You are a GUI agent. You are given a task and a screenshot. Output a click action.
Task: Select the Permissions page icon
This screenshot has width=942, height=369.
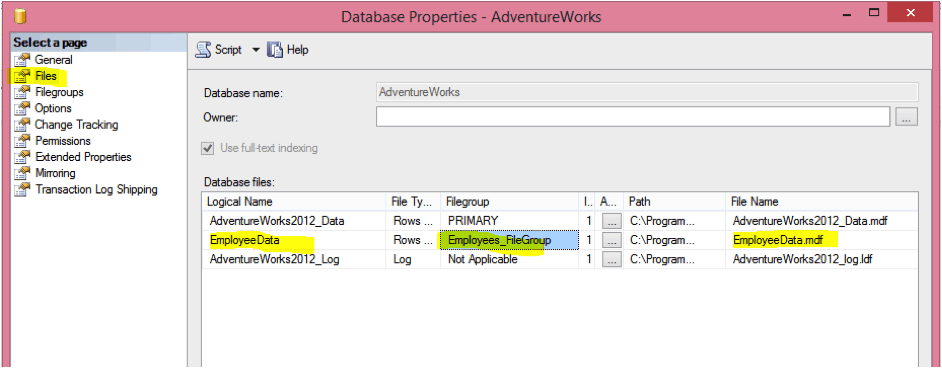(x=22, y=141)
